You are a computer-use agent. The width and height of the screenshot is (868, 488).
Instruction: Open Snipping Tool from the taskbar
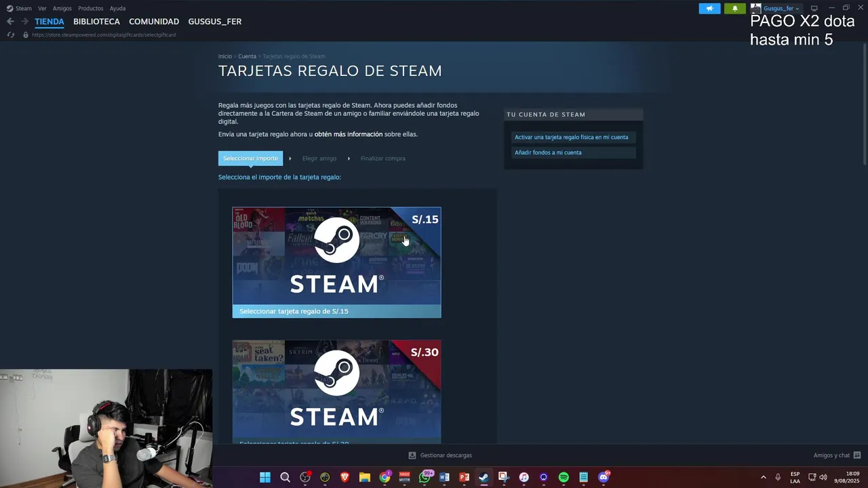(503, 477)
